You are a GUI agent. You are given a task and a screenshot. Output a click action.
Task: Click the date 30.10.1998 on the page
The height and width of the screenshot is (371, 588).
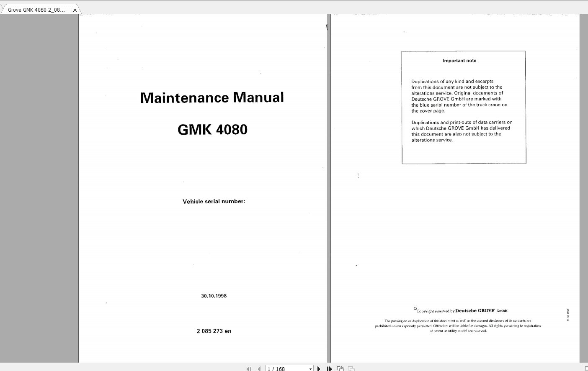214,296
